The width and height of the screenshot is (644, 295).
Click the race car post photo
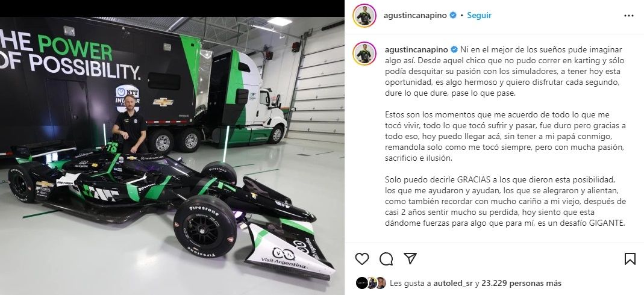pos(172,155)
